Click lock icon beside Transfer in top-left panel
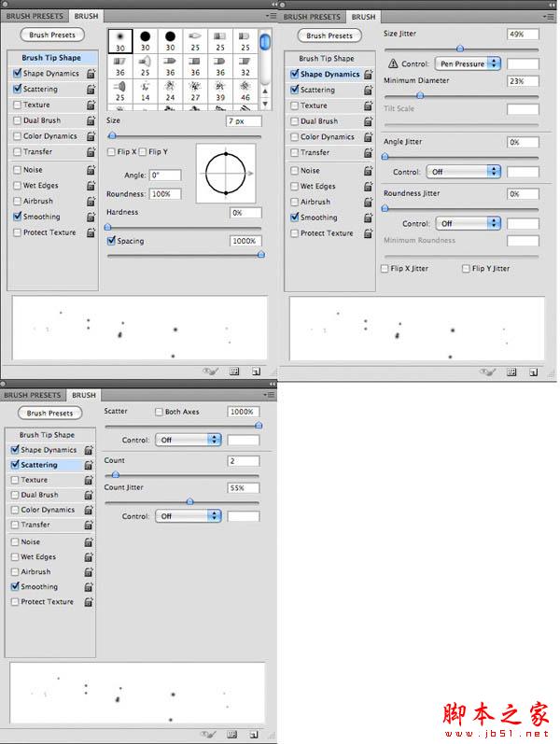The height and width of the screenshot is (744, 560). [x=91, y=152]
